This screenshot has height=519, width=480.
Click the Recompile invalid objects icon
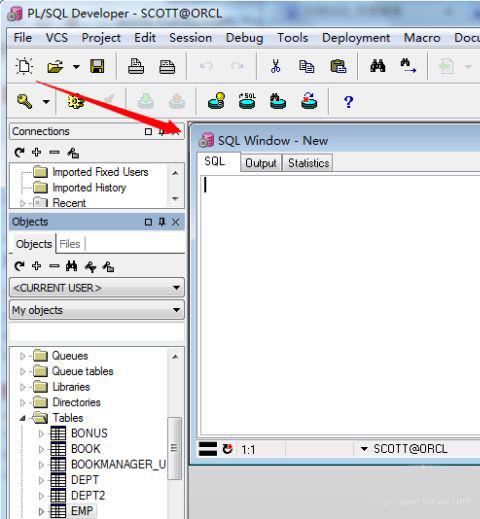point(309,101)
